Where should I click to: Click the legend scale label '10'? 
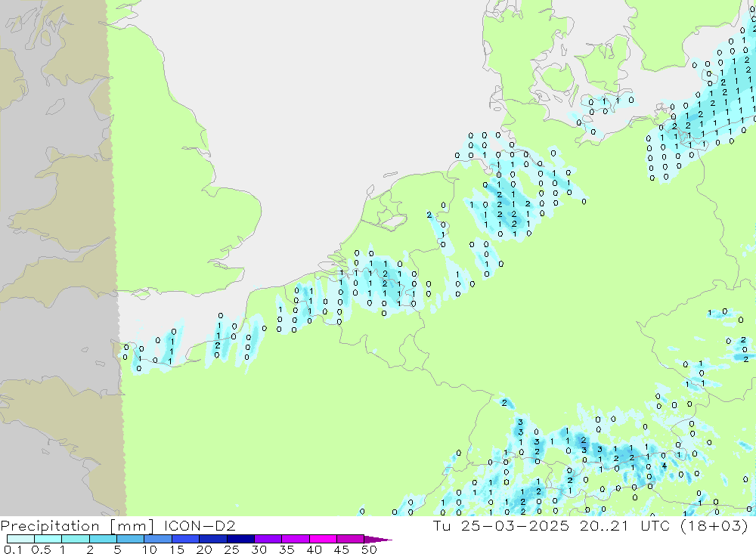(149, 549)
